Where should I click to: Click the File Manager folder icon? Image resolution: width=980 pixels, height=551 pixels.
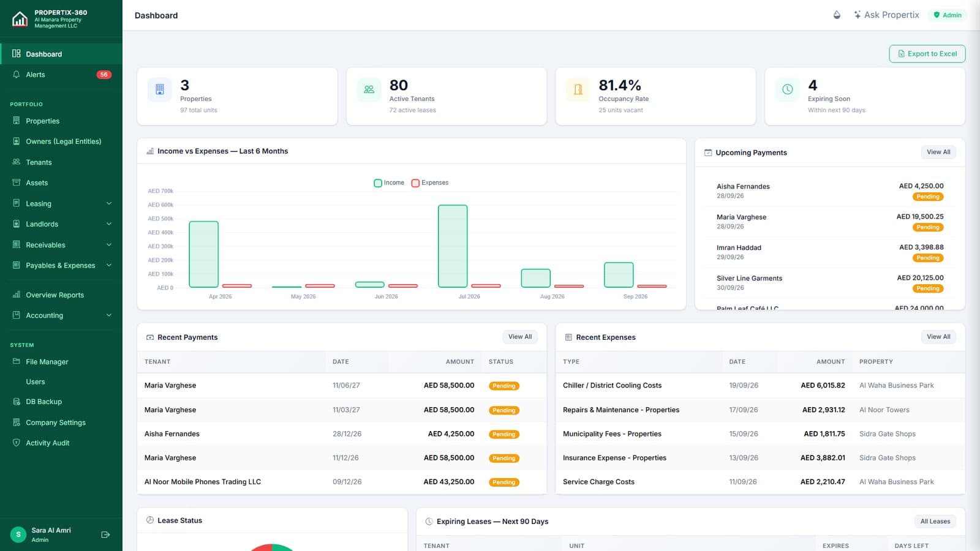[17, 361]
